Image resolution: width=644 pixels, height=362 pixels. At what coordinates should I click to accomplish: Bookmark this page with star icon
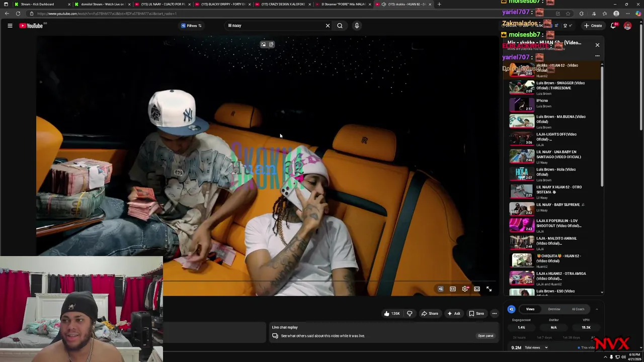[568, 14]
